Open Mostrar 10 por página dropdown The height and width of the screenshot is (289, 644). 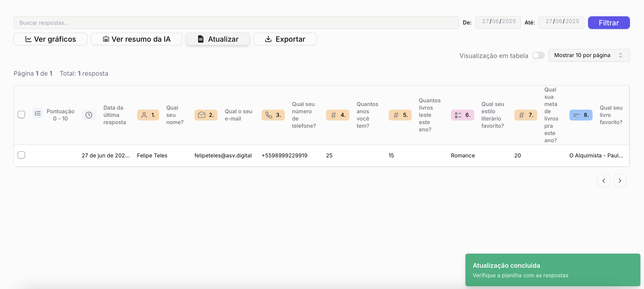click(x=588, y=55)
